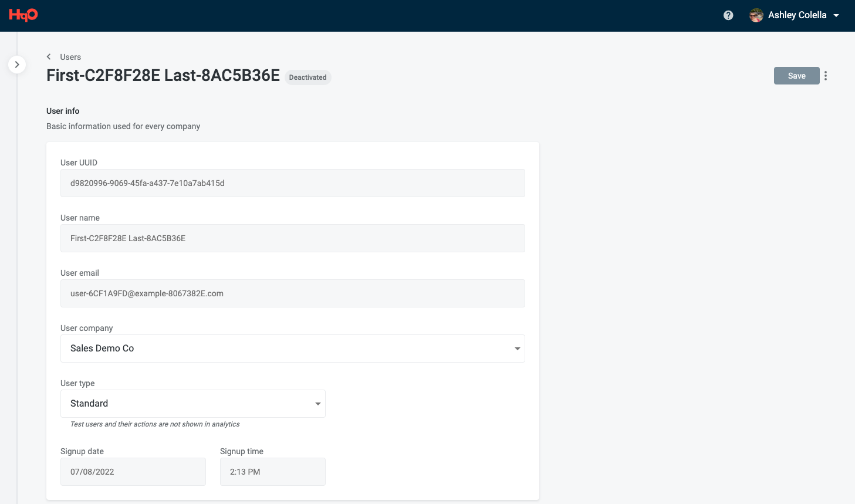Go back to the Users list
The width and height of the screenshot is (855, 504).
(70, 57)
